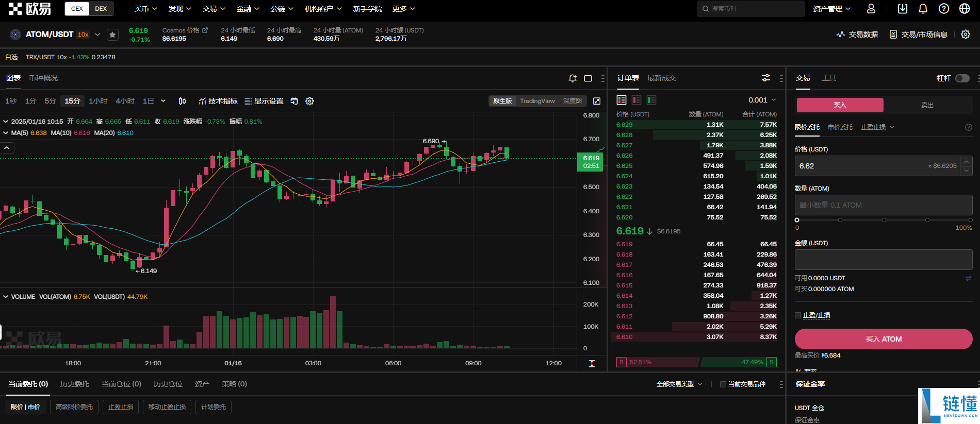
Task: Expand the chart to fullscreen icon
Action: pos(597,101)
